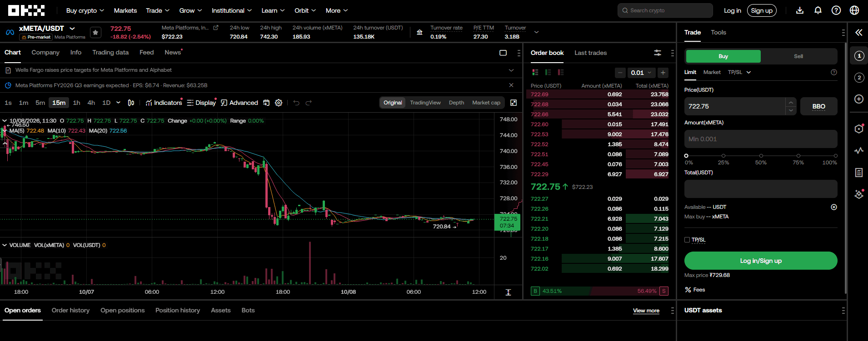Click the chart undo arrow
Image resolution: width=868 pixels, height=341 pixels.
(296, 103)
